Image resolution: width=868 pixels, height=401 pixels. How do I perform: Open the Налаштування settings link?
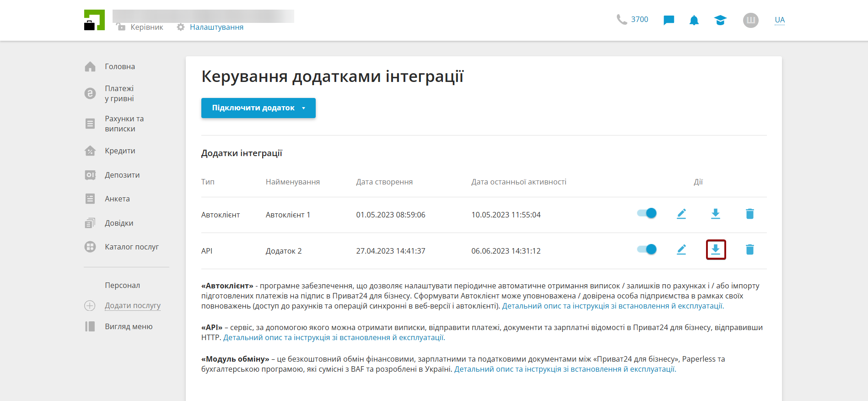(216, 27)
